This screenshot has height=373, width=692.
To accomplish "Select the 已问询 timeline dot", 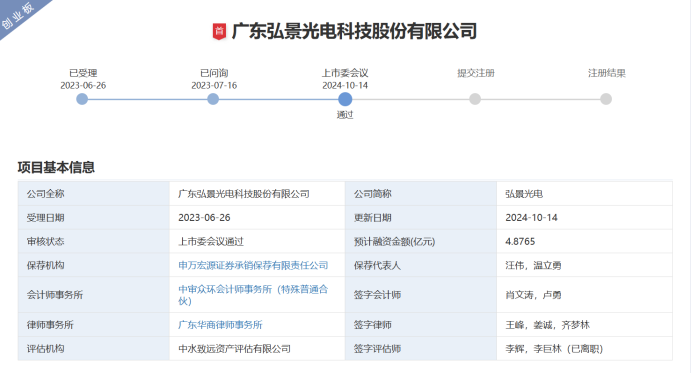I will tap(213, 99).
